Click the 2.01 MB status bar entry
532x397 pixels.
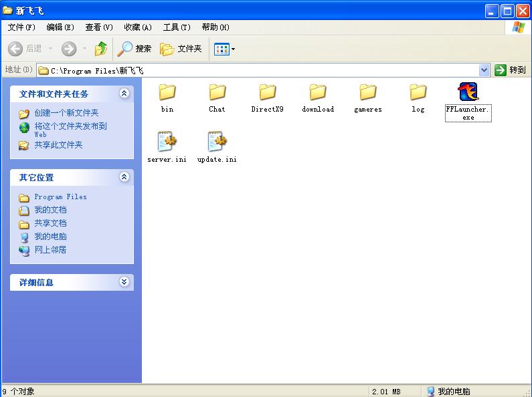pyautogui.click(x=386, y=392)
